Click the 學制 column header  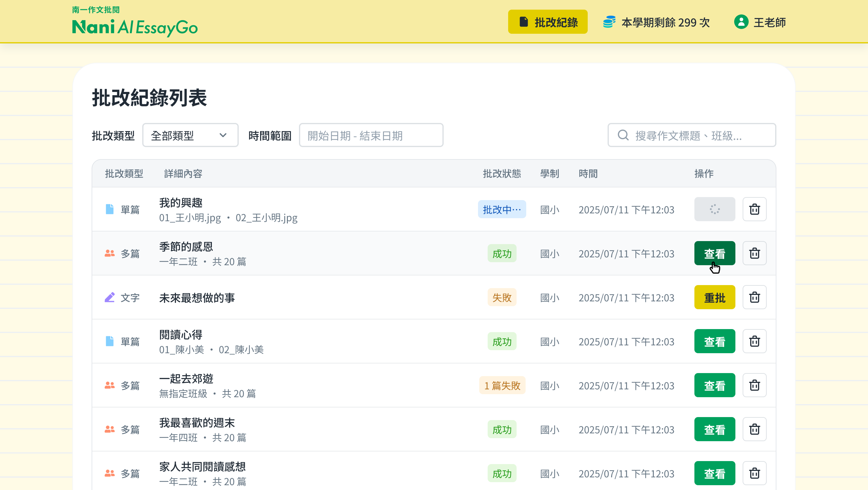point(549,174)
